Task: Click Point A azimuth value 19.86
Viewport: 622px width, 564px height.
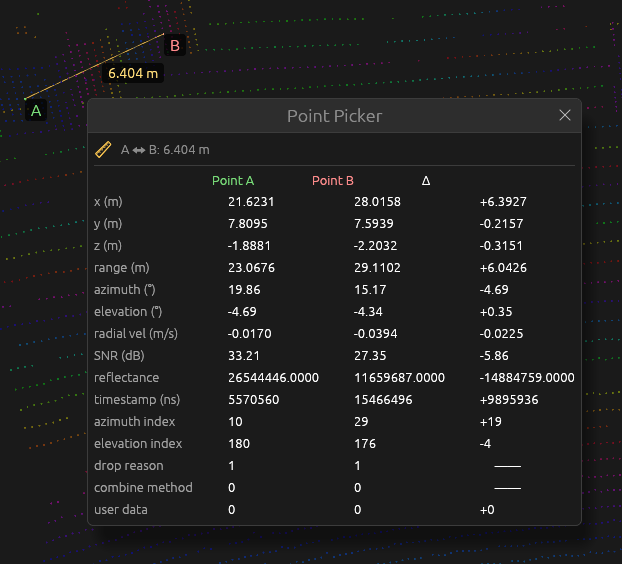Action: [x=244, y=290]
